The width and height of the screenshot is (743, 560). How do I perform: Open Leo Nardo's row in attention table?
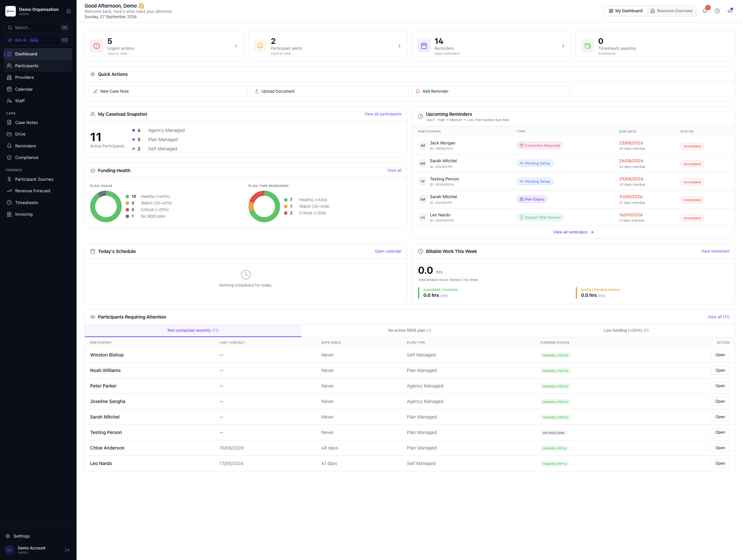[720, 463]
